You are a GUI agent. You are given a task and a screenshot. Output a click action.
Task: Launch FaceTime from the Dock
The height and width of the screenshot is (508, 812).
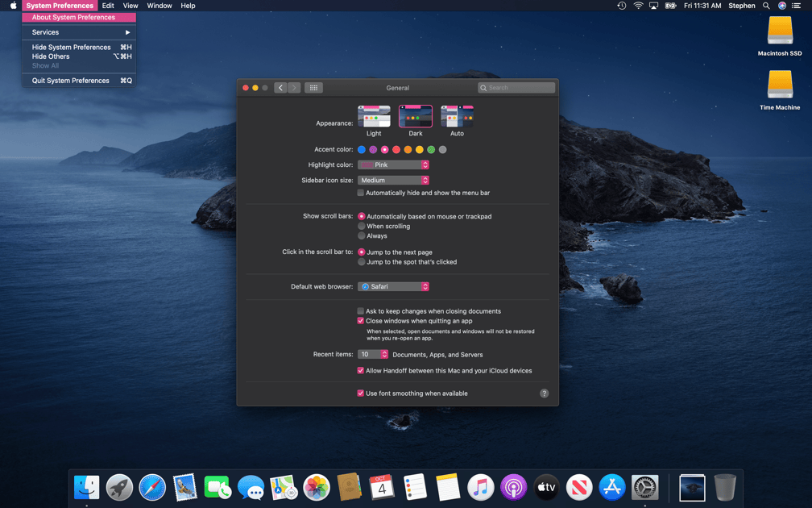click(x=217, y=487)
